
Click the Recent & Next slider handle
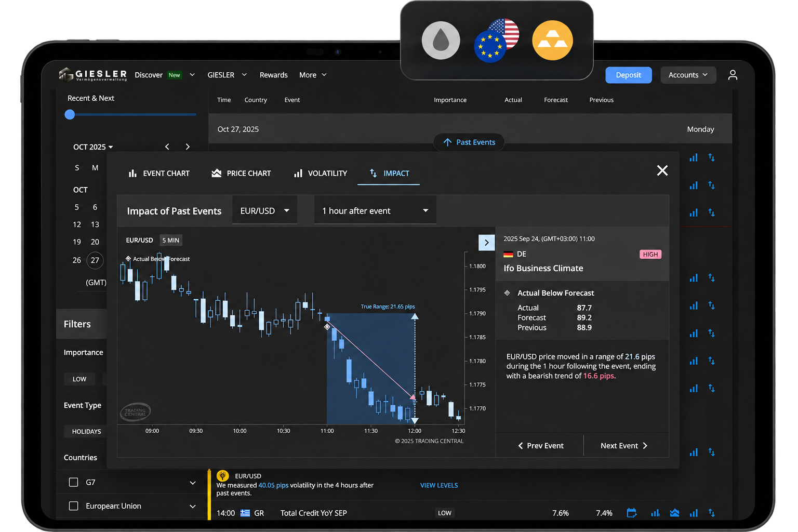click(x=70, y=114)
